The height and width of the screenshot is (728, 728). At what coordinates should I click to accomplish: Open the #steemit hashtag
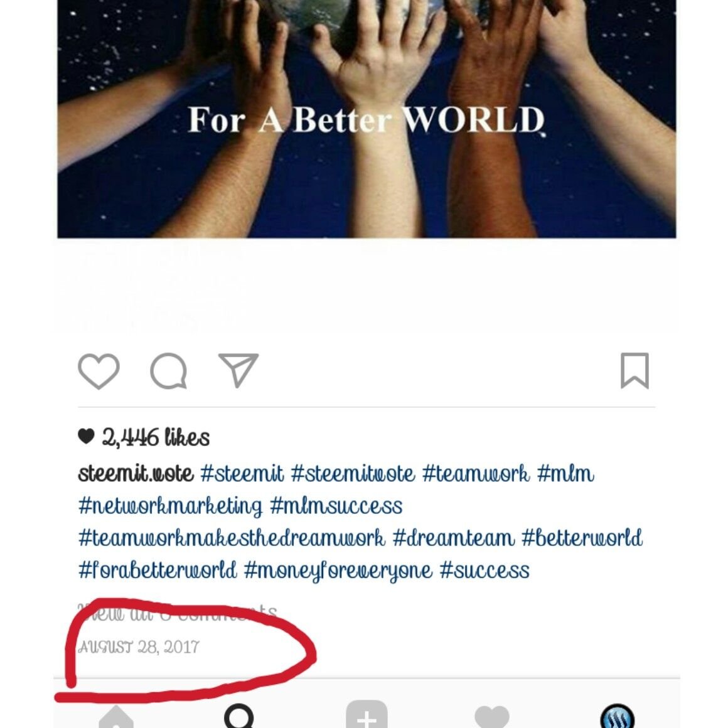point(242,474)
